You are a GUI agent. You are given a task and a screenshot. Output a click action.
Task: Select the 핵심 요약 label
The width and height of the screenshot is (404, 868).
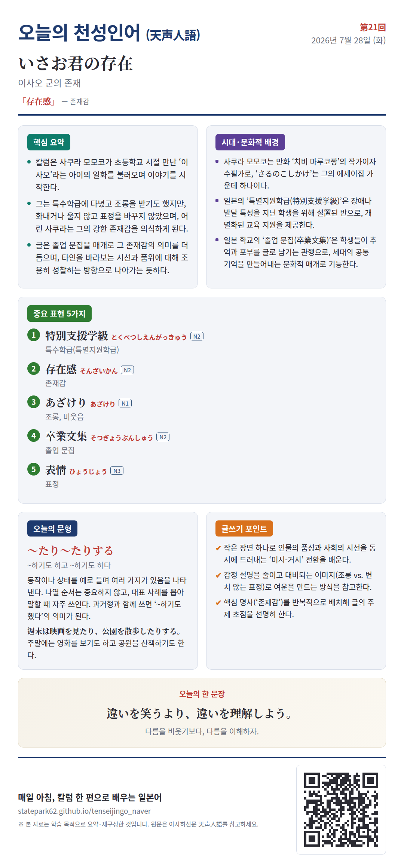[x=49, y=142]
